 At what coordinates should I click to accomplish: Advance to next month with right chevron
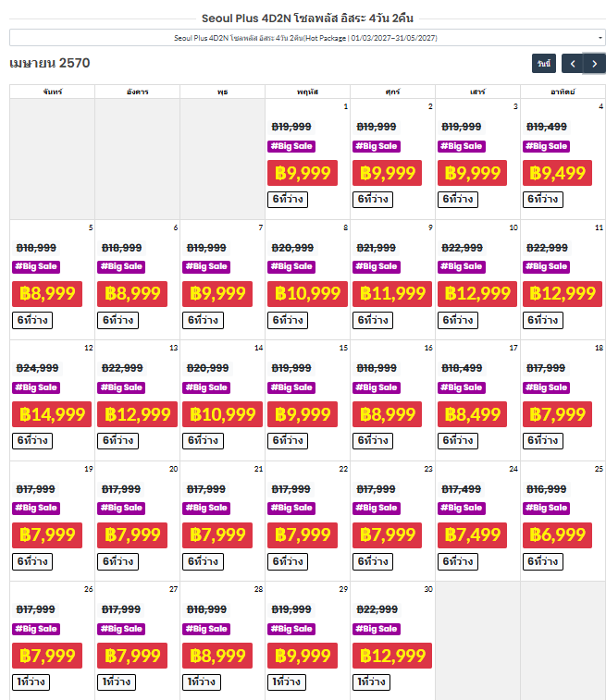coord(594,64)
